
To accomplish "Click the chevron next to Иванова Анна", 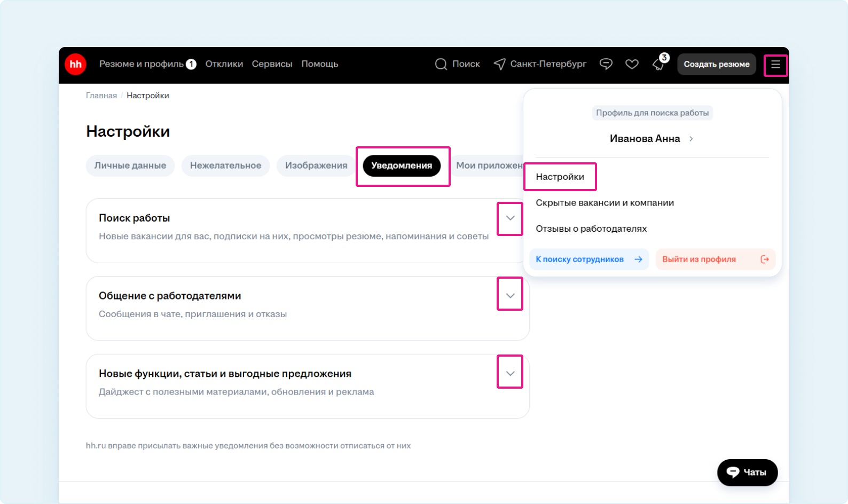I will (691, 139).
